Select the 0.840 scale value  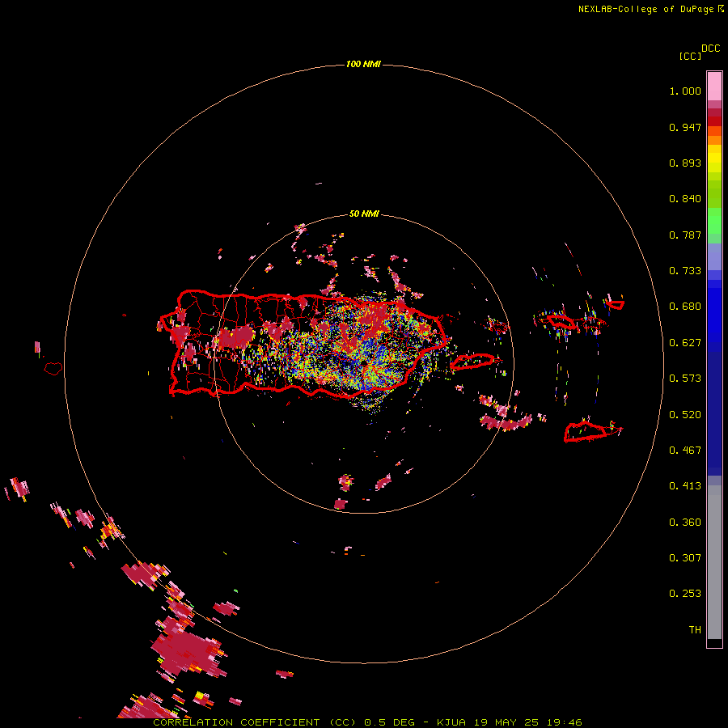[x=685, y=199]
